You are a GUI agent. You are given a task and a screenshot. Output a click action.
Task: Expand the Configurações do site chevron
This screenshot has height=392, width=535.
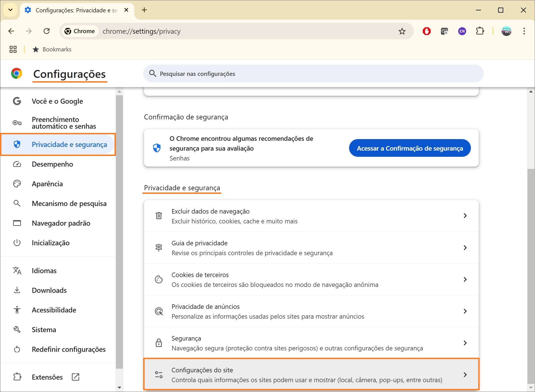click(465, 375)
